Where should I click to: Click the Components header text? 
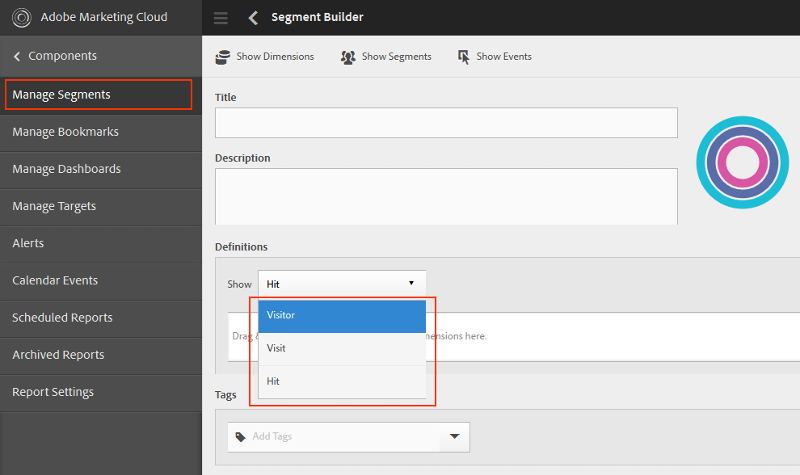click(62, 56)
